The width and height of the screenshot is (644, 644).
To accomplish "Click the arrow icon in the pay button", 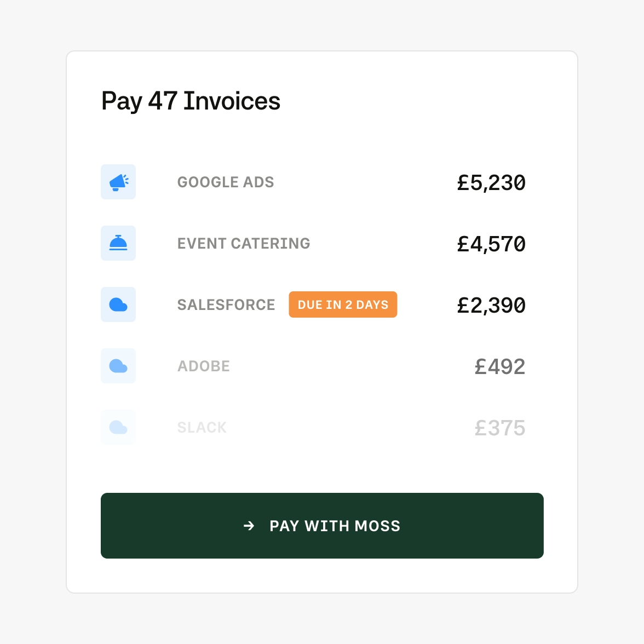I will point(249,526).
